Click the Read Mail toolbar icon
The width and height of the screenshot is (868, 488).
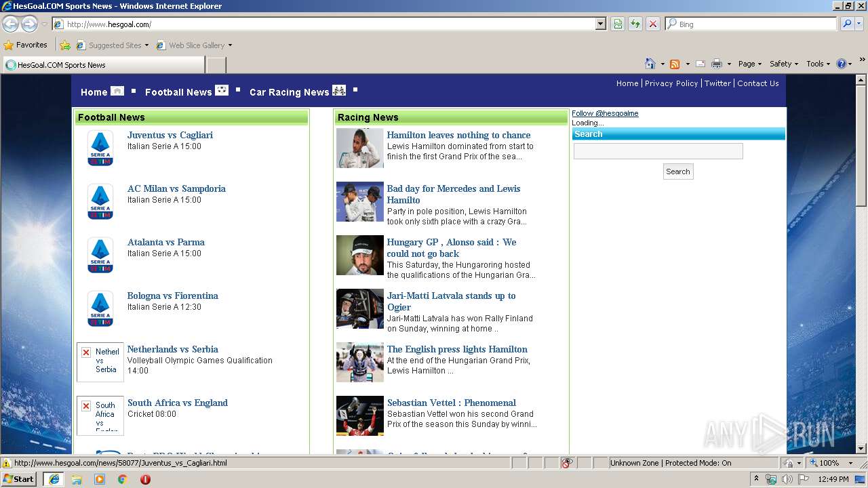701,64
